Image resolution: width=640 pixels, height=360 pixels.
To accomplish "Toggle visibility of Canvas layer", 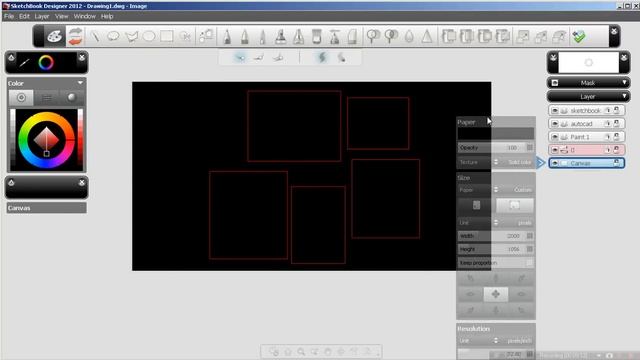I will [x=555, y=163].
